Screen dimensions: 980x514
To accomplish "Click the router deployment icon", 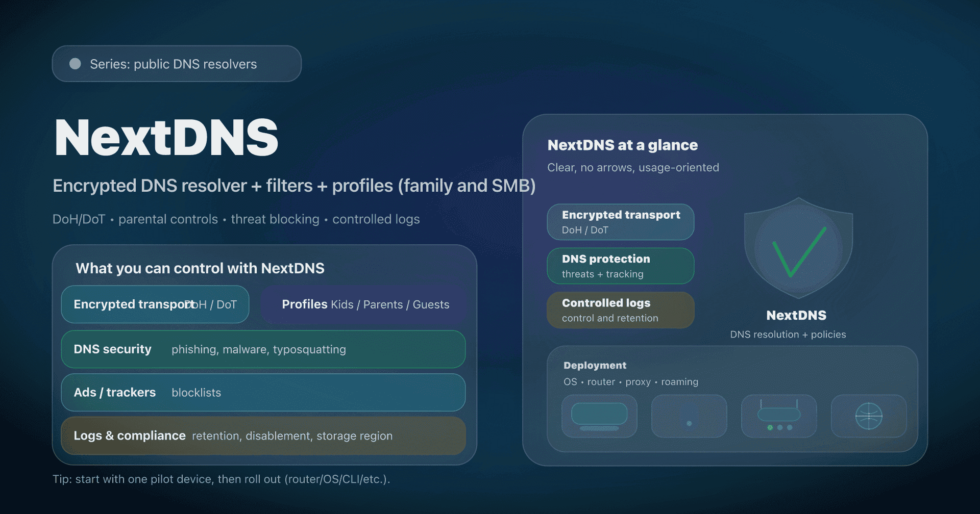I will pos(779,416).
